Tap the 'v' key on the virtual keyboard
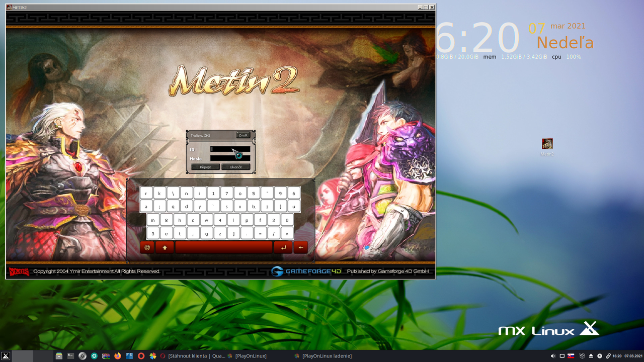 tap(287, 233)
